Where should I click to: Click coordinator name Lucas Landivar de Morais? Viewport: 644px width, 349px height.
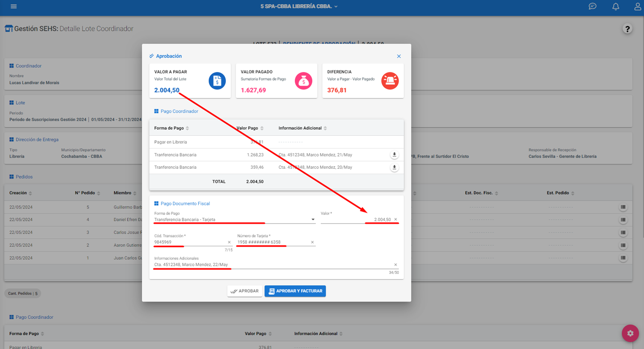pyautogui.click(x=34, y=83)
